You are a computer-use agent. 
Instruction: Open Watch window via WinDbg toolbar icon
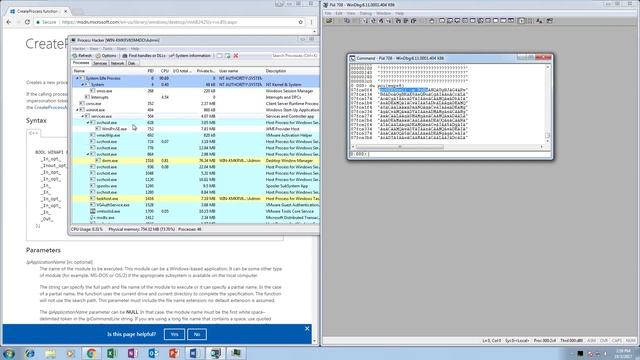click(449, 21)
